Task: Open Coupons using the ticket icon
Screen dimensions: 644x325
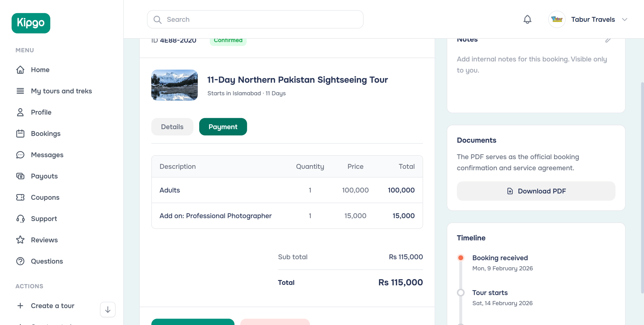Action: [x=20, y=197]
